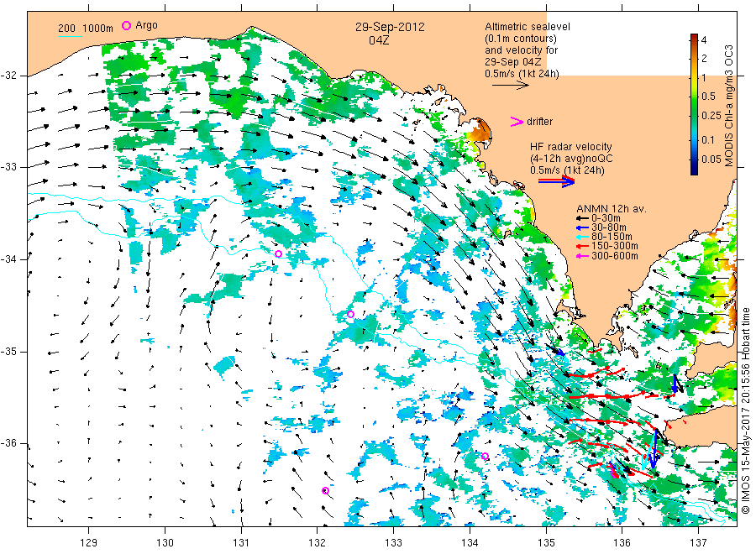Image resolution: width=756 pixels, height=554 pixels.
Task: Click the longitude label '133'
Action: (x=393, y=543)
